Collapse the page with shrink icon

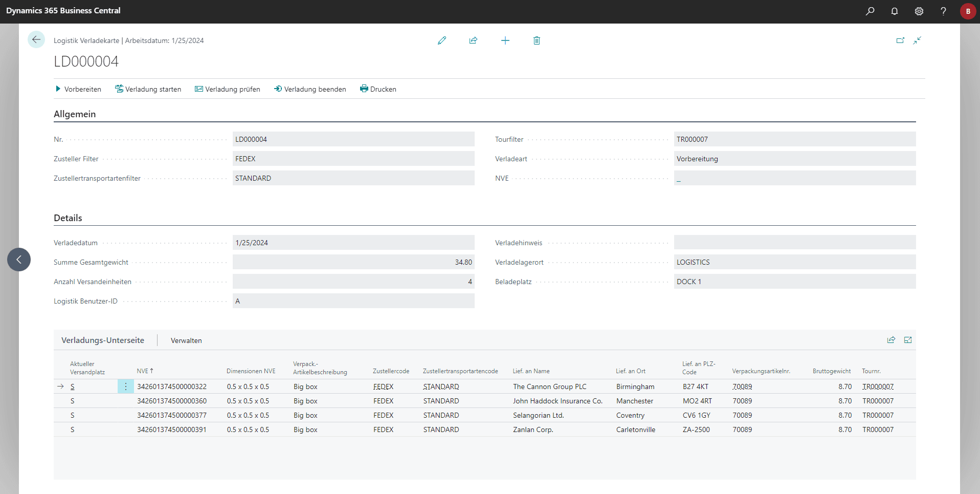click(917, 40)
